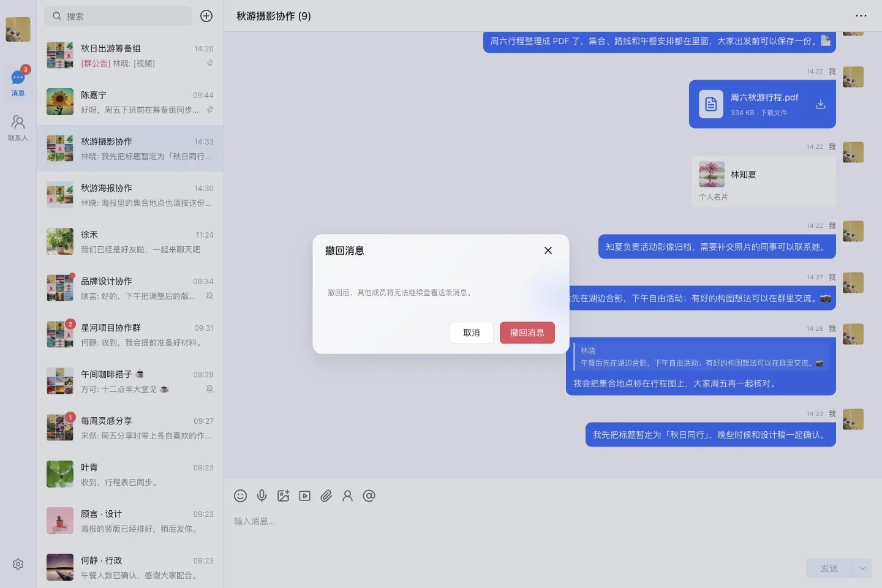882x588 pixels.
Task: Open 秋游海报协作 conversation
Action: [x=130, y=195]
